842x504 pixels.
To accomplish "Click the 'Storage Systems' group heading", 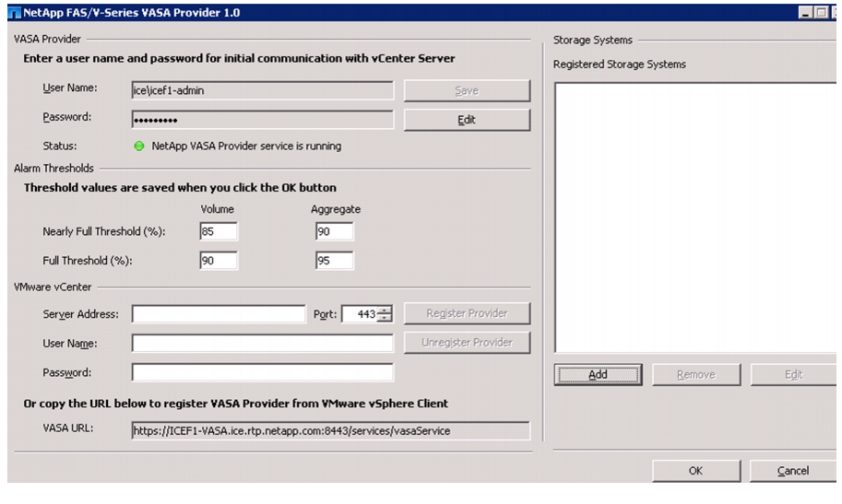I will pyautogui.click(x=593, y=41).
